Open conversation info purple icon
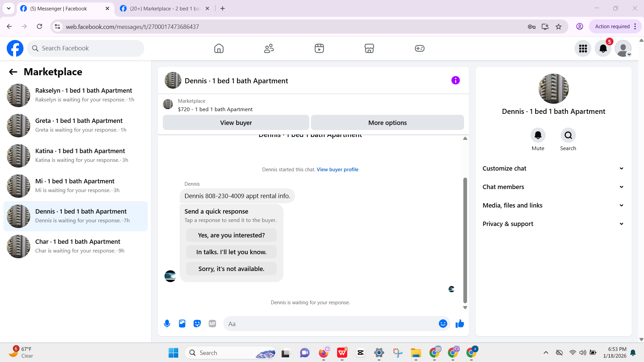 coord(455,80)
